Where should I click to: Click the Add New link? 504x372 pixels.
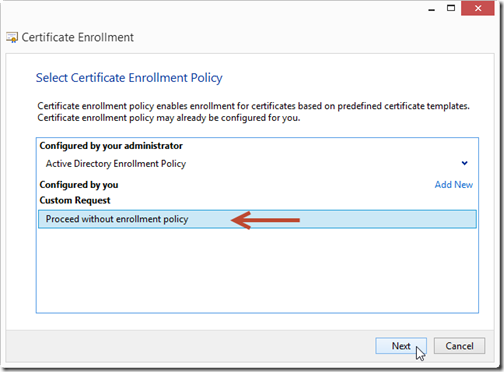(454, 185)
